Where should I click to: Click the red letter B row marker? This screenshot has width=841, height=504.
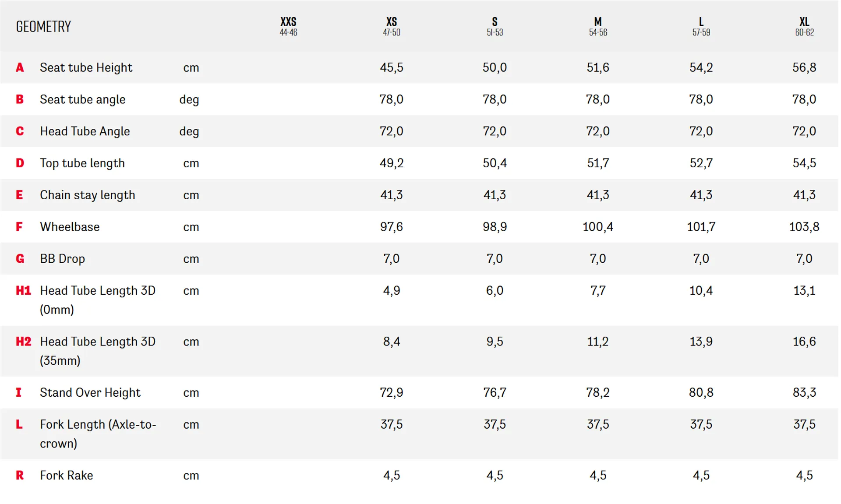[20, 99]
